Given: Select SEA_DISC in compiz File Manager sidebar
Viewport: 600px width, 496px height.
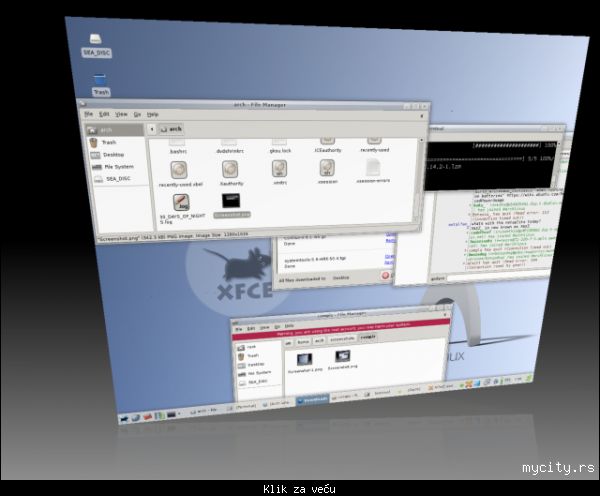Looking at the screenshot, I should (x=260, y=382).
